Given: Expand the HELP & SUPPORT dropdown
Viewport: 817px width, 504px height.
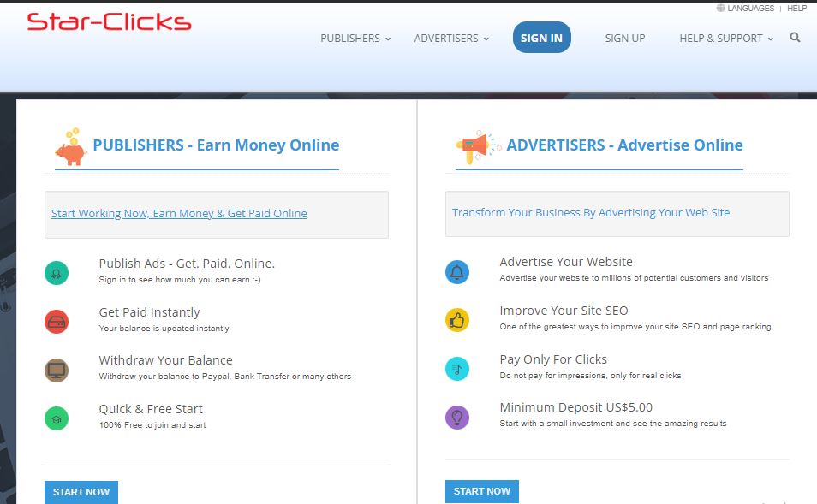Looking at the screenshot, I should click(x=726, y=38).
